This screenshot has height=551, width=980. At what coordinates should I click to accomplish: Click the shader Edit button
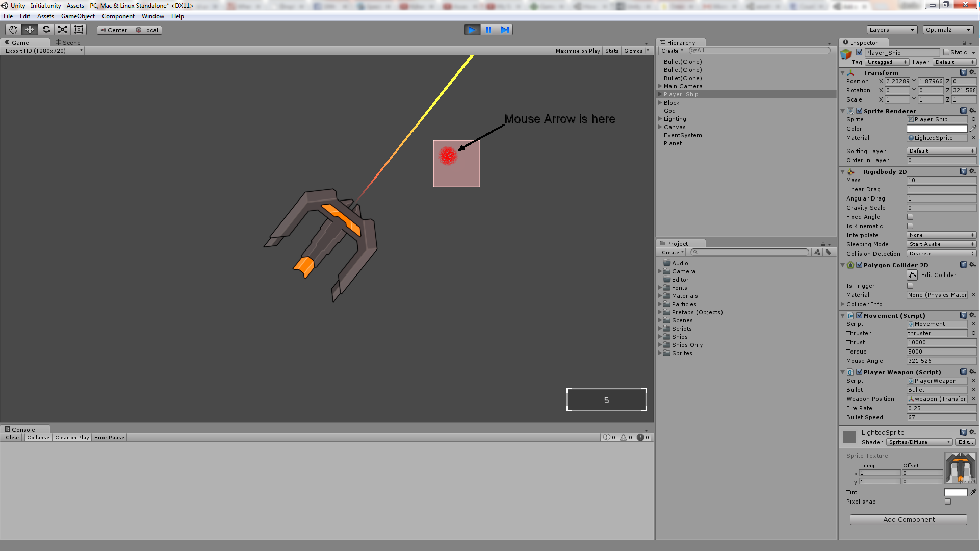[966, 442]
